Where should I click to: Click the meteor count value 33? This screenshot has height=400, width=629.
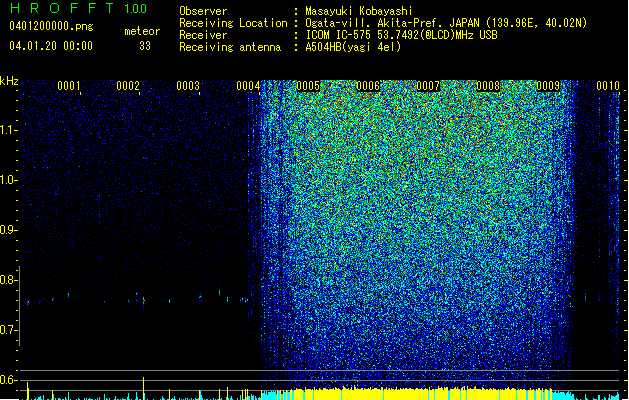click(x=145, y=46)
